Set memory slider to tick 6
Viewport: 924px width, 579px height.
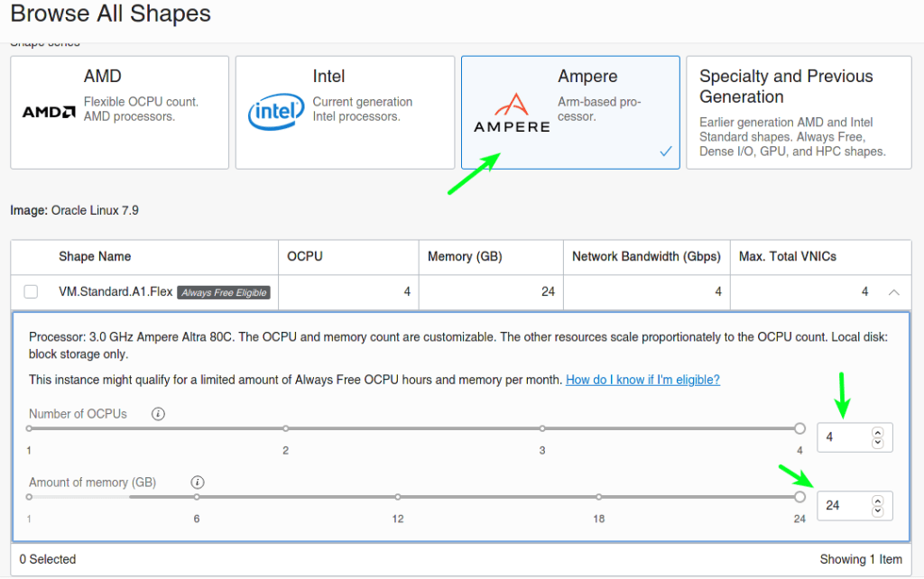tap(197, 497)
